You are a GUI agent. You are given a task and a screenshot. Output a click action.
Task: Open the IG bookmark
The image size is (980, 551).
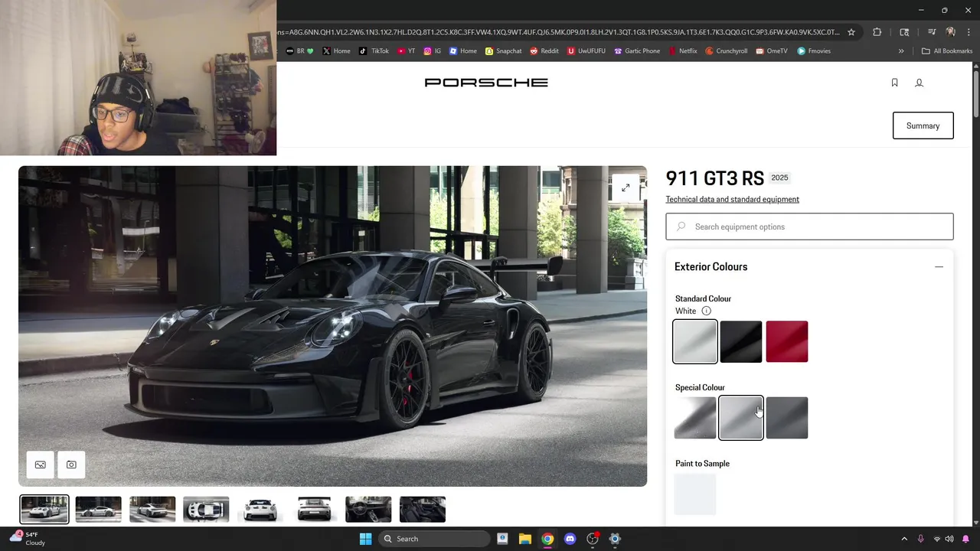point(433,51)
